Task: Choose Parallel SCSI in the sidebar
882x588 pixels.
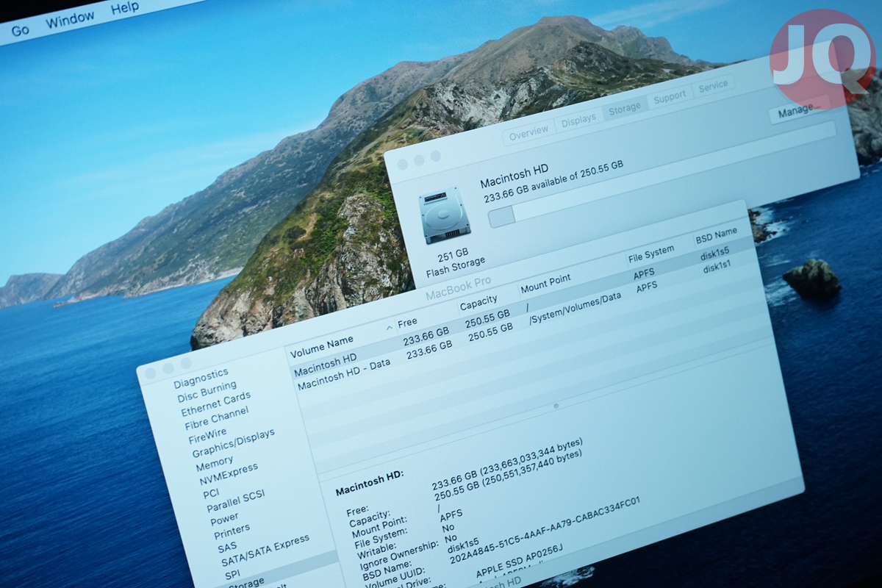Action: [235, 501]
